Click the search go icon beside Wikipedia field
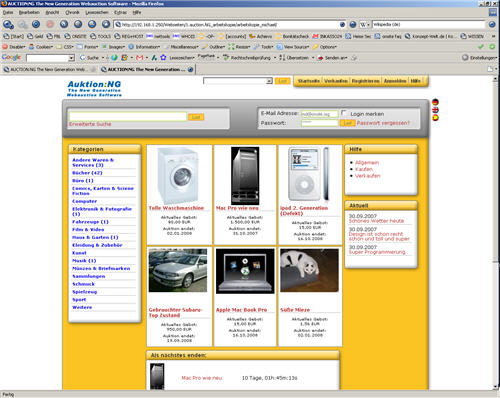This screenshot has width=500, height=398. pos(492,24)
